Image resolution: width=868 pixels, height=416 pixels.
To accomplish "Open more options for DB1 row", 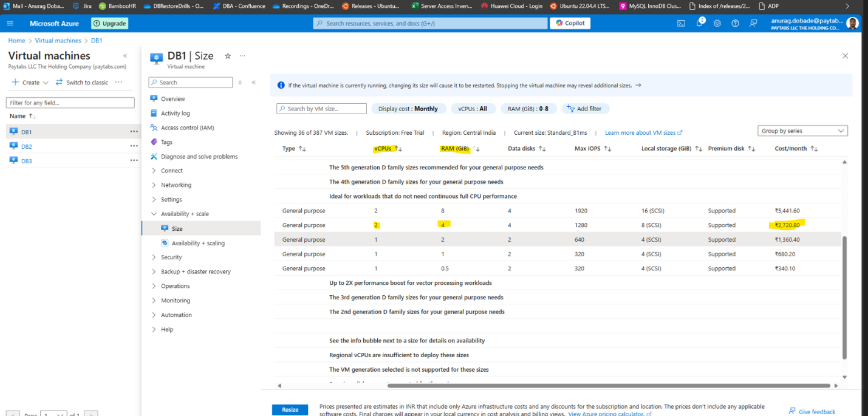I will 134,132.
